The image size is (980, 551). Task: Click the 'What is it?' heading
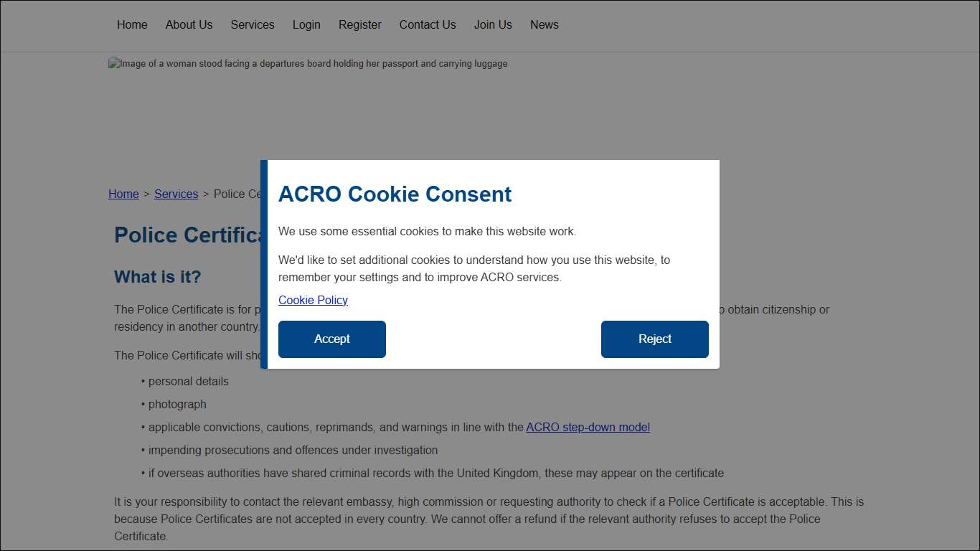158,277
